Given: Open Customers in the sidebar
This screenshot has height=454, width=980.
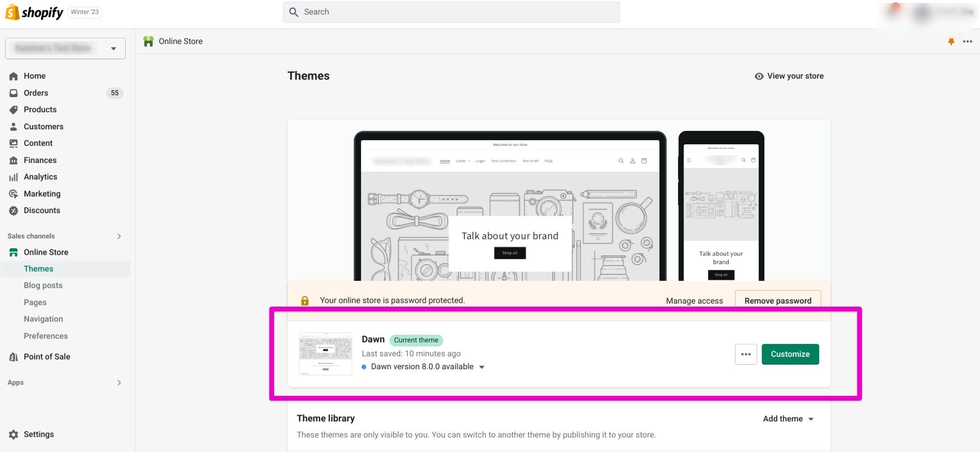Looking at the screenshot, I should [x=43, y=127].
